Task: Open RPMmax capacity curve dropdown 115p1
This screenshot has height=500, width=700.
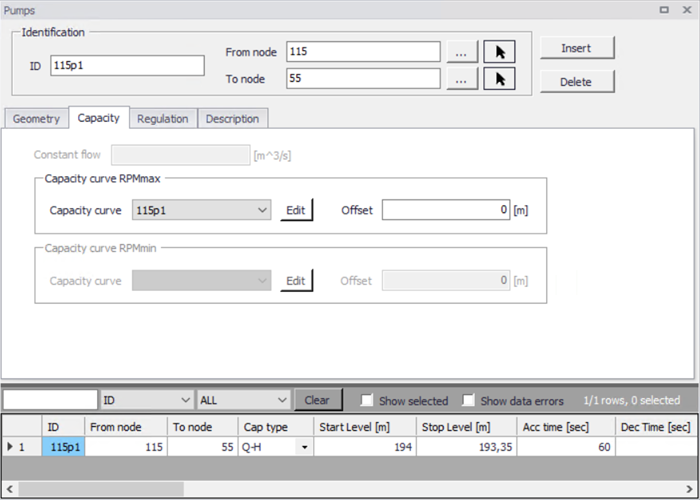Action: 201,210
